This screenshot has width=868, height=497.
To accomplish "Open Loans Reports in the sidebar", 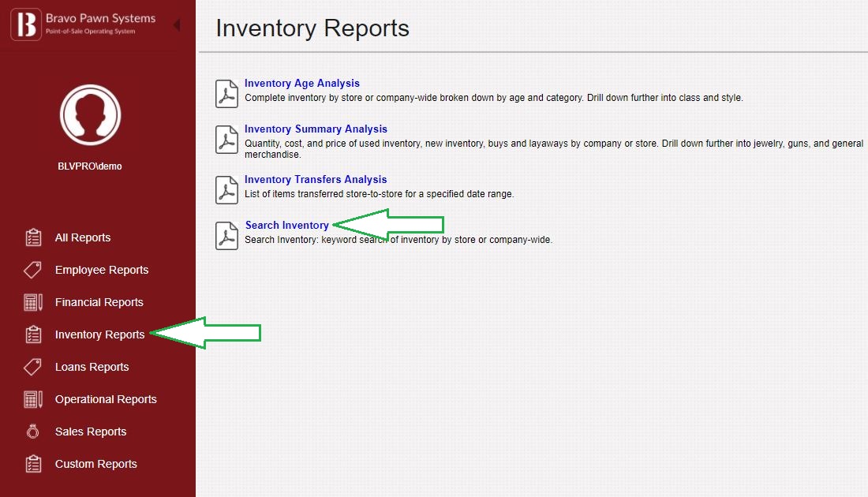I will [x=92, y=367].
